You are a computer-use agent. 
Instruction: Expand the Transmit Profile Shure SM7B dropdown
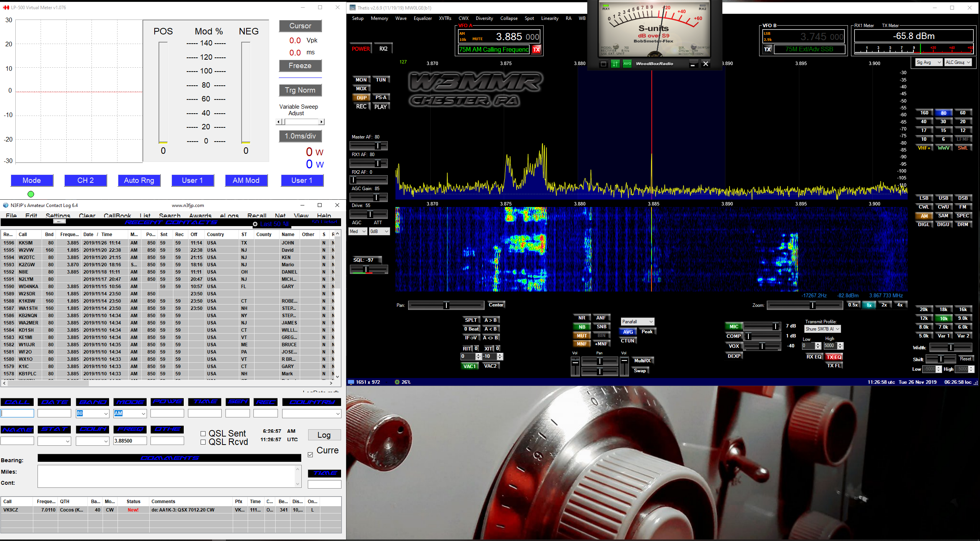click(x=822, y=329)
